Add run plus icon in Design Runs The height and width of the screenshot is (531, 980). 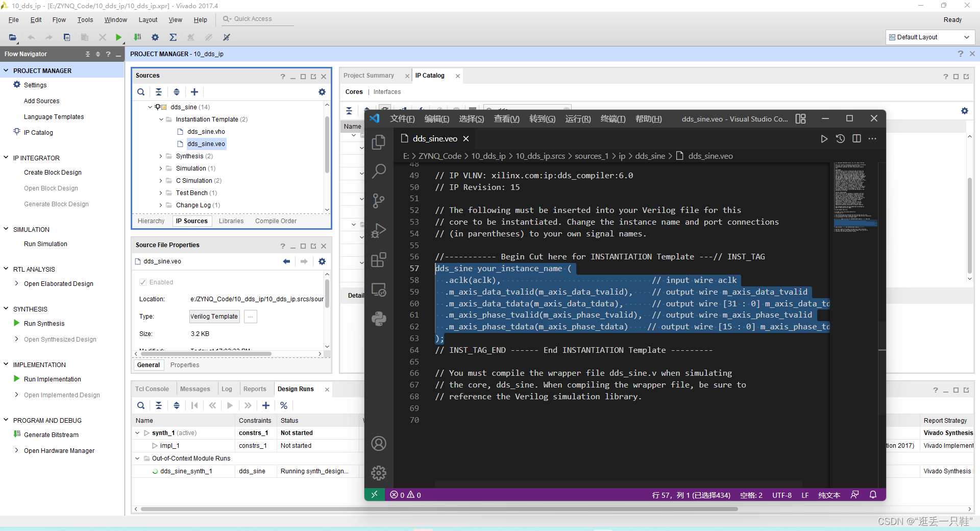[266, 405]
